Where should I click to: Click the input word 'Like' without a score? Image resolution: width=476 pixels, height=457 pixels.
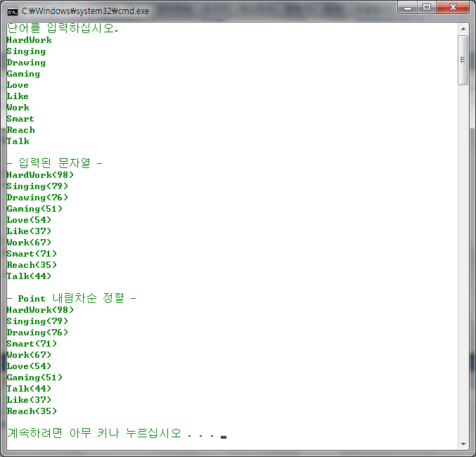(x=18, y=96)
